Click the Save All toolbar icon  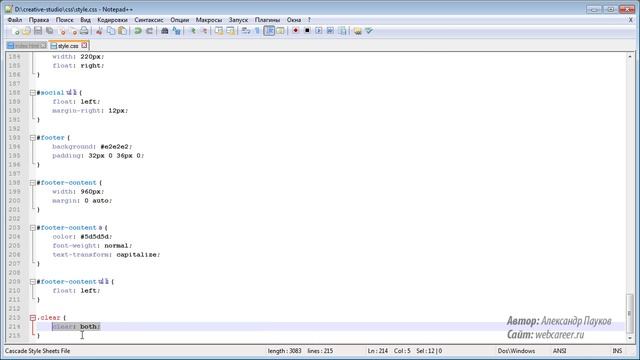tap(50, 31)
